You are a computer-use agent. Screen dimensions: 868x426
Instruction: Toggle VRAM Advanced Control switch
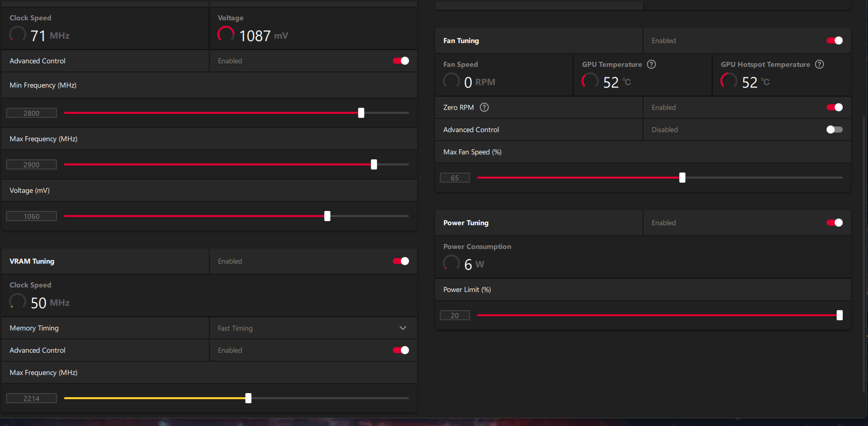point(401,350)
